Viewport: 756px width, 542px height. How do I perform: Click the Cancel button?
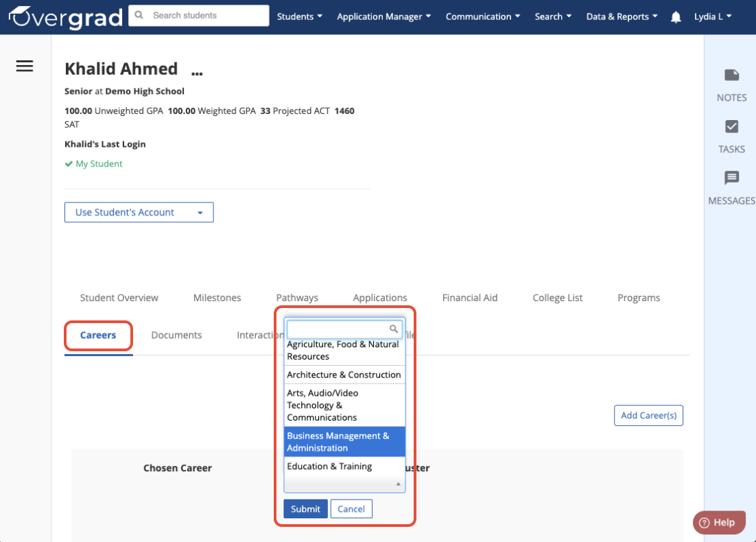click(351, 509)
